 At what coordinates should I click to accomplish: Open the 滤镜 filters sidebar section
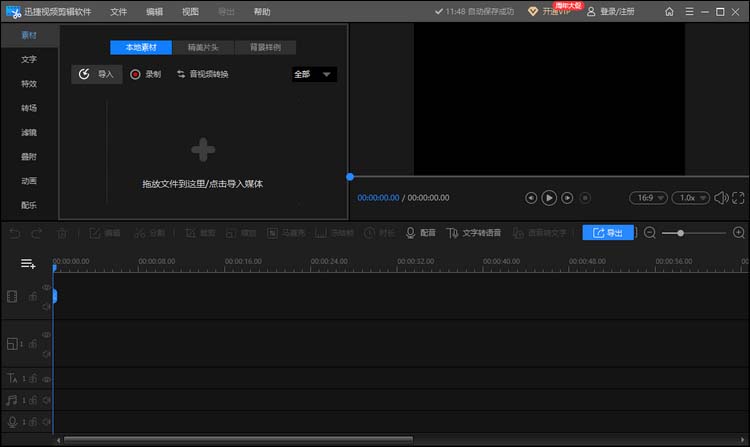[x=29, y=132]
